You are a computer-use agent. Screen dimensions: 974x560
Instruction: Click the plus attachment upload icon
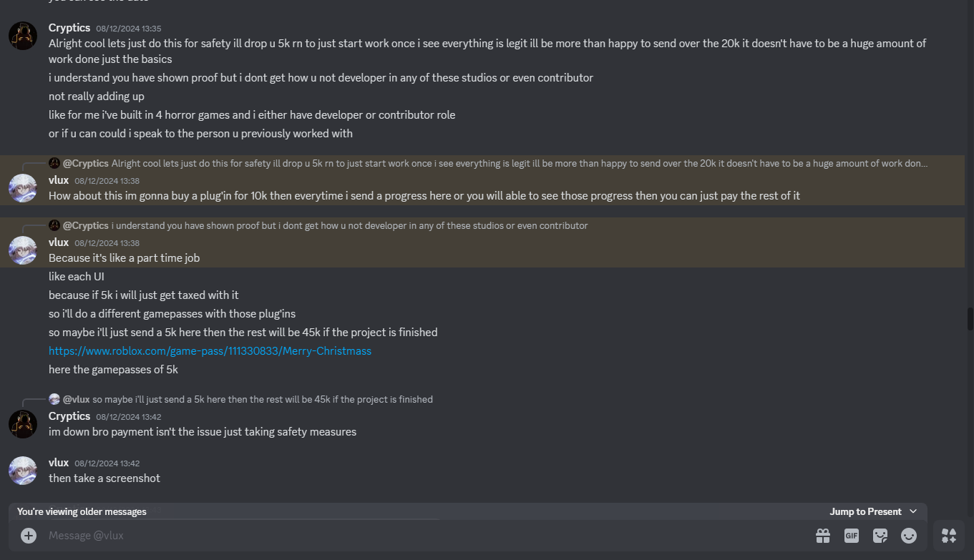pyautogui.click(x=29, y=536)
